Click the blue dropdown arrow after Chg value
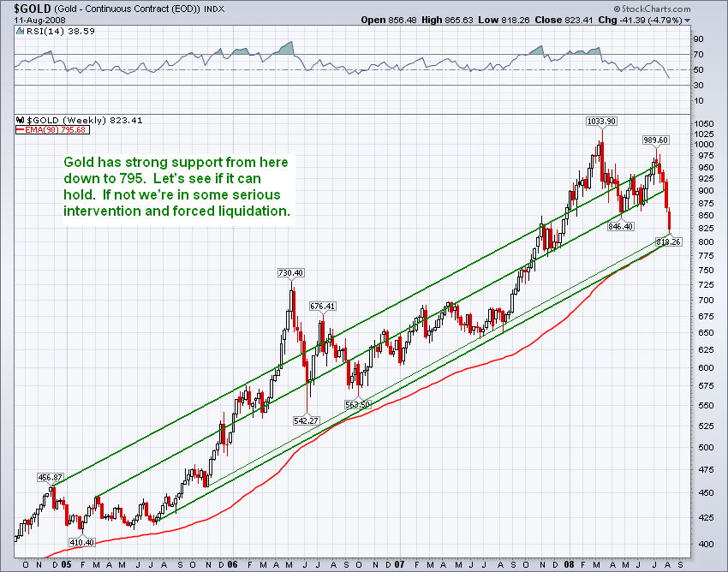728x572 pixels. (688, 21)
